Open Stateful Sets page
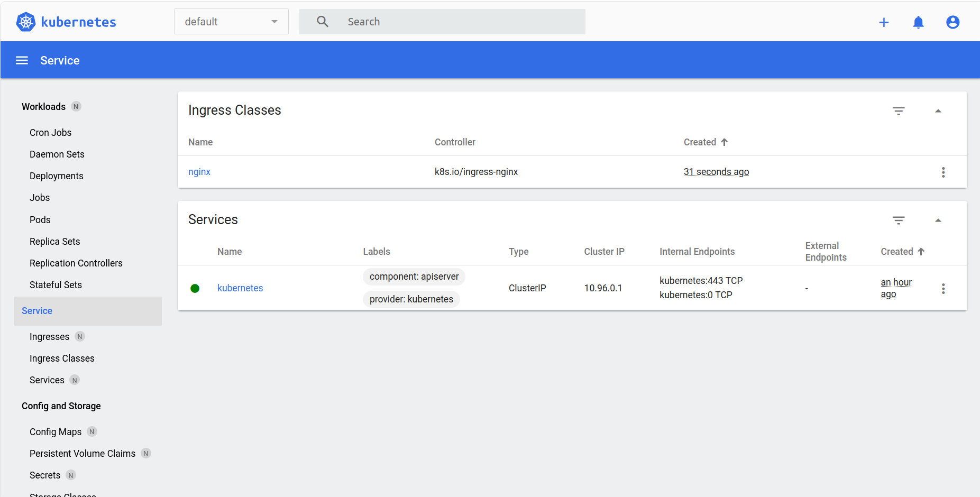 point(56,285)
